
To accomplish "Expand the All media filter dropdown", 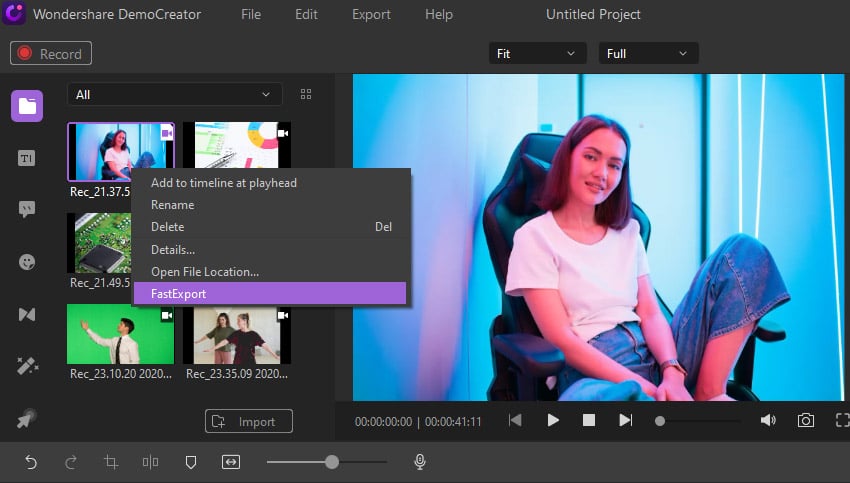I will point(175,94).
